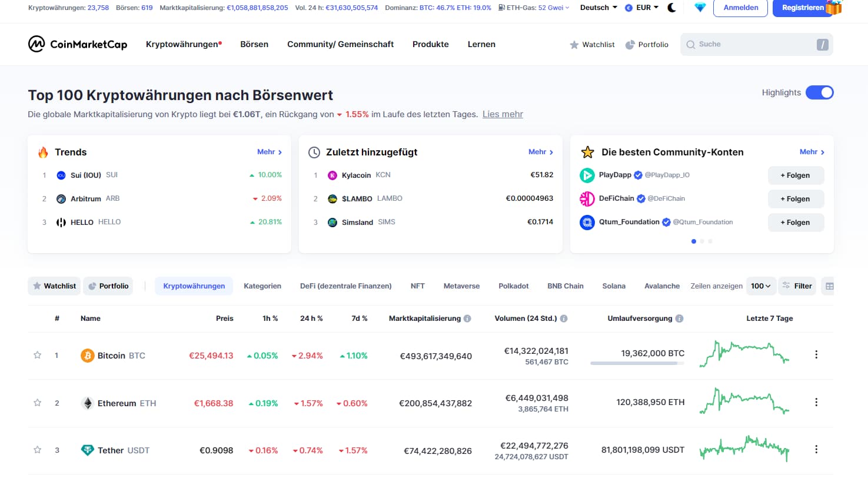Screen dimensions: 868x481
Task: Click Umlaufversorgung info icon
Action: pos(679,319)
